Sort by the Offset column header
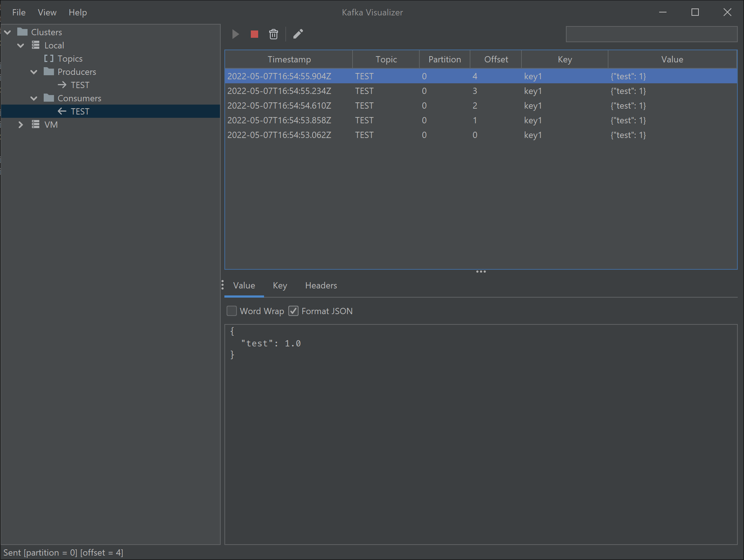This screenshot has height=560, width=744. (x=496, y=59)
